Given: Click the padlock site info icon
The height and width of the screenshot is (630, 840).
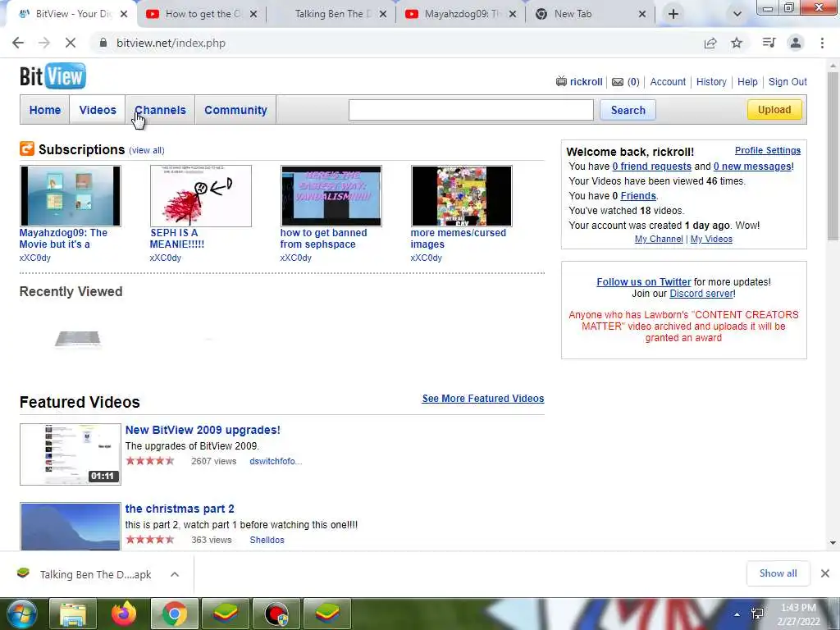Looking at the screenshot, I should point(103,43).
